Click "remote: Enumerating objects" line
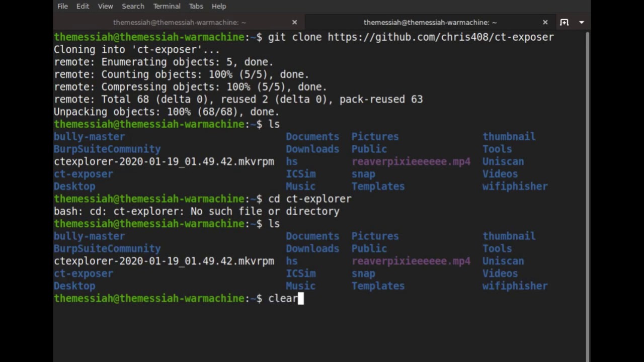This screenshot has width=644, height=362. (x=164, y=62)
